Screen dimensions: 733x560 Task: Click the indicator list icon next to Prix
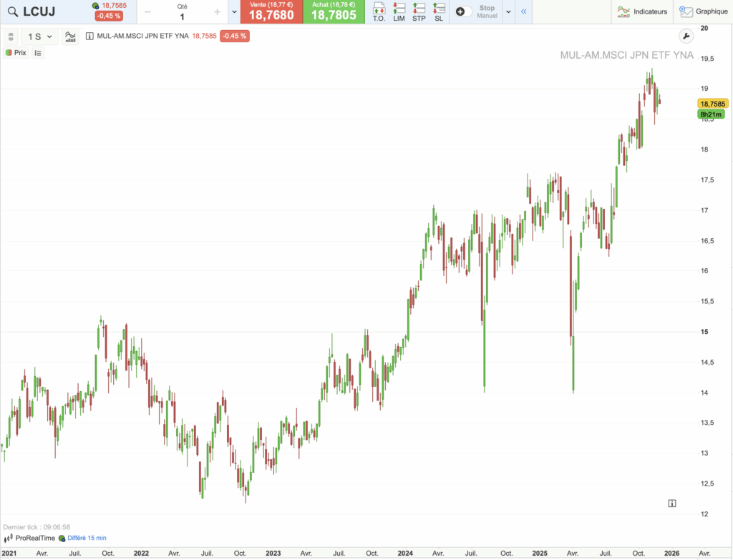(38, 53)
